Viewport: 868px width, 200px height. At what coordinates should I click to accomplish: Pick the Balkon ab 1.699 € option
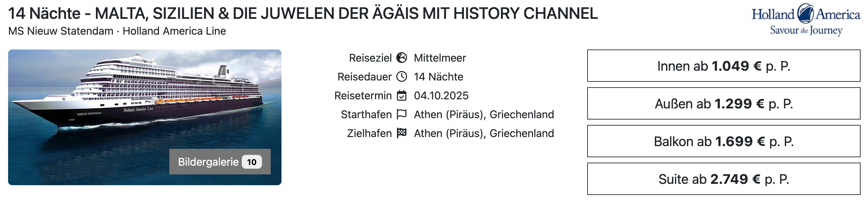pos(724,141)
